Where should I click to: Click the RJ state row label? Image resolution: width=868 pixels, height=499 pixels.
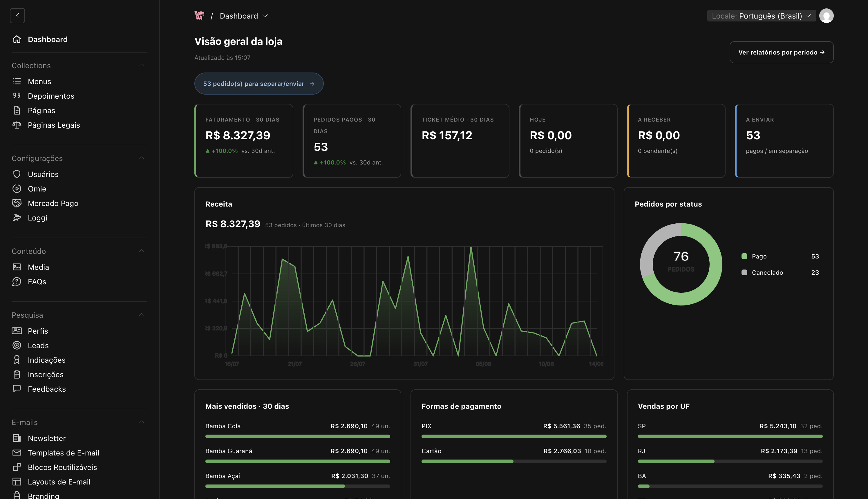click(x=641, y=451)
